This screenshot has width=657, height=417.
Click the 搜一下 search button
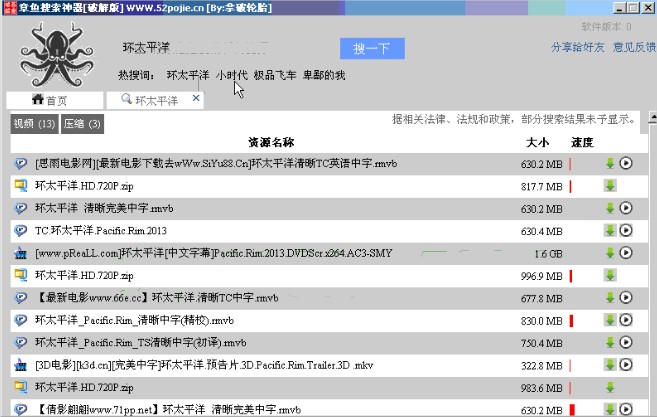point(372,49)
